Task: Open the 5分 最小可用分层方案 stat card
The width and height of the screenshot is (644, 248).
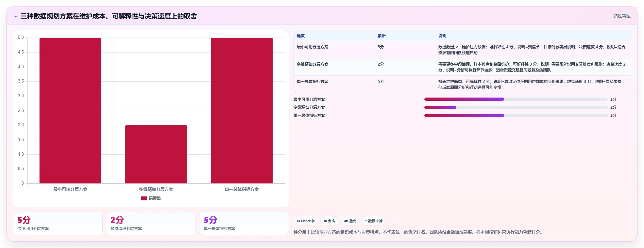Action: pyautogui.click(x=58, y=223)
